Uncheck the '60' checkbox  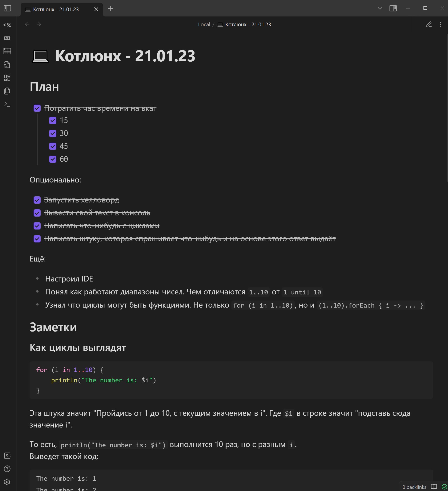pos(53,159)
